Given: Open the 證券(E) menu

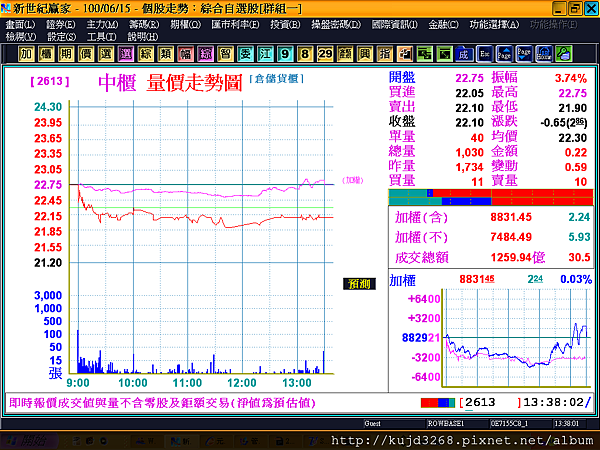Looking at the screenshot, I should coord(60,25).
